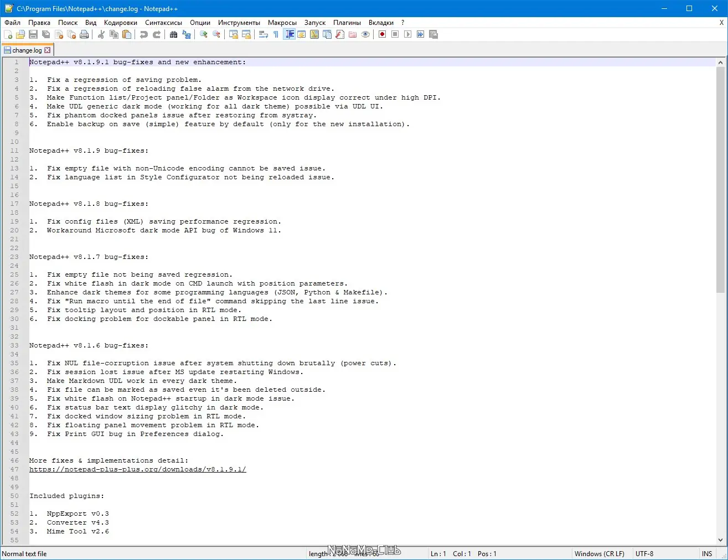The image size is (728, 560).
Task: Click the line "Notepad++ v8.1.9 bug-fixes:"
Action: (89, 151)
